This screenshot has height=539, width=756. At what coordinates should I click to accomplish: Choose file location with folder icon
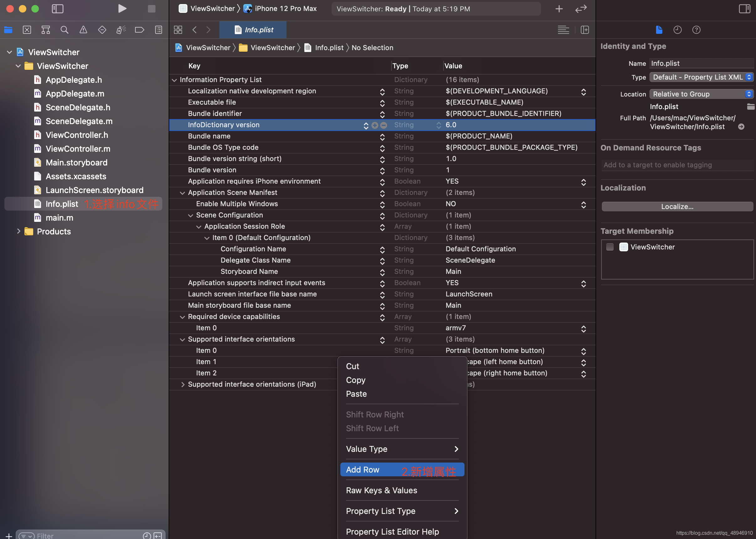tap(751, 107)
